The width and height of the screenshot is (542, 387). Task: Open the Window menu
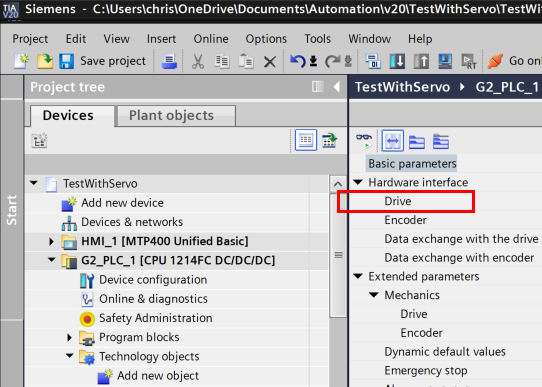(x=370, y=39)
